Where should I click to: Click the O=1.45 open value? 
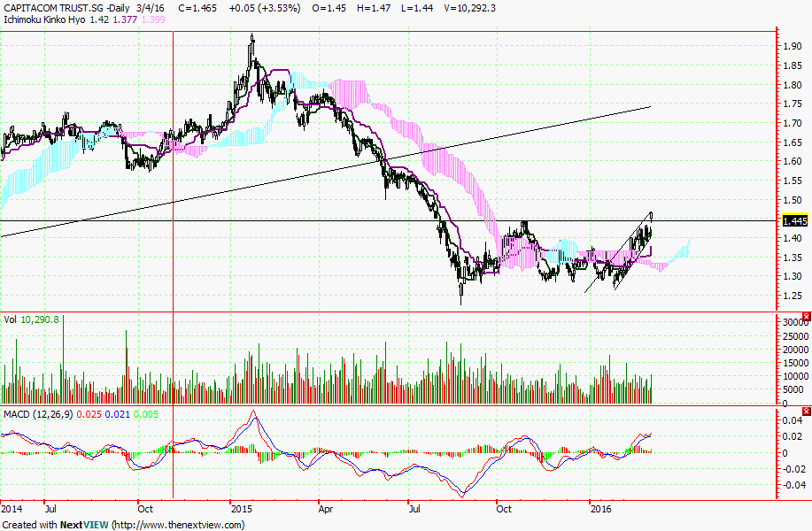point(329,8)
